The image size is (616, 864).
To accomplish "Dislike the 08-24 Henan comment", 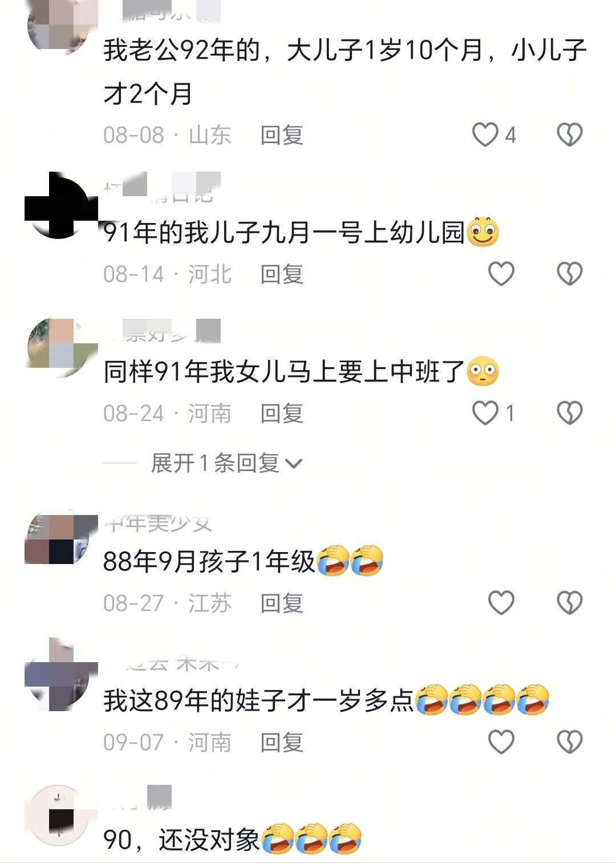I will (x=569, y=413).
